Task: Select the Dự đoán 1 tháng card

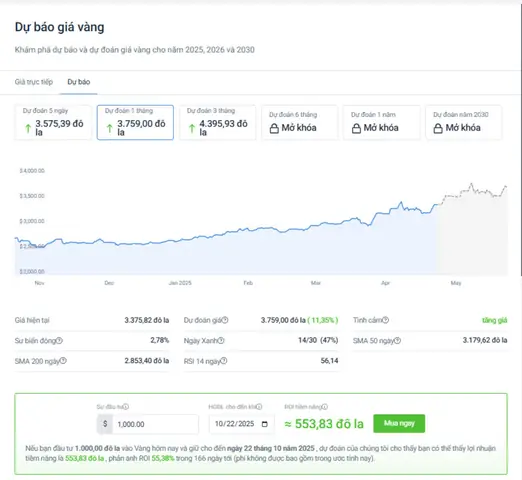Action: (135, 122)
